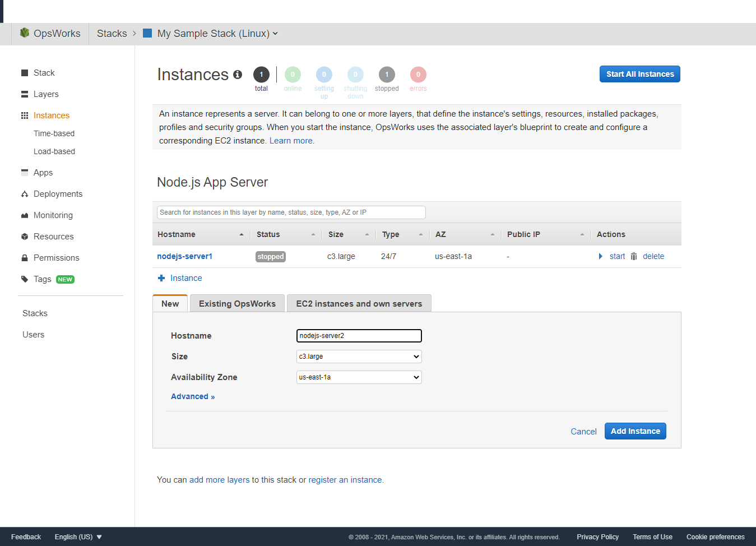Click the stopped instances count circle
756x546 pixels.
point(387,75)
